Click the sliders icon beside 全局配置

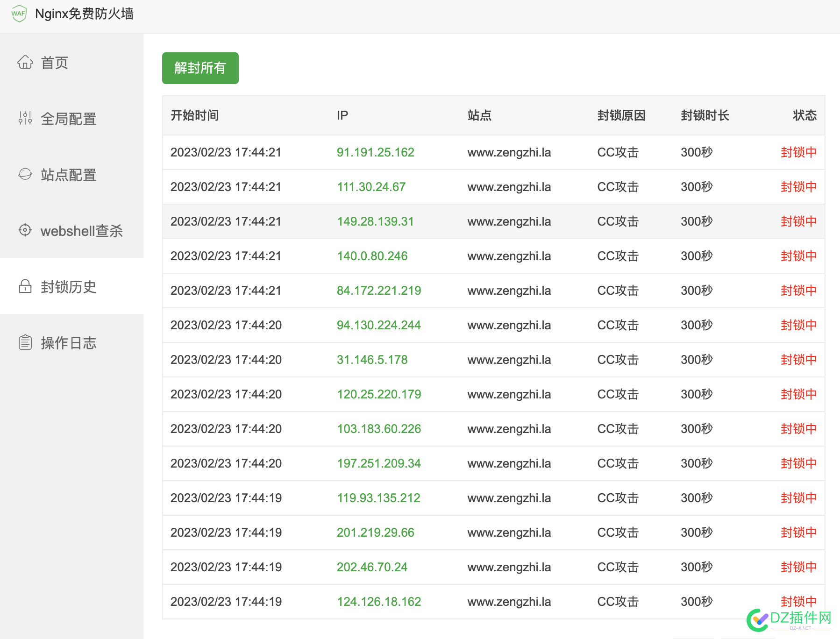tap(25, 118)
